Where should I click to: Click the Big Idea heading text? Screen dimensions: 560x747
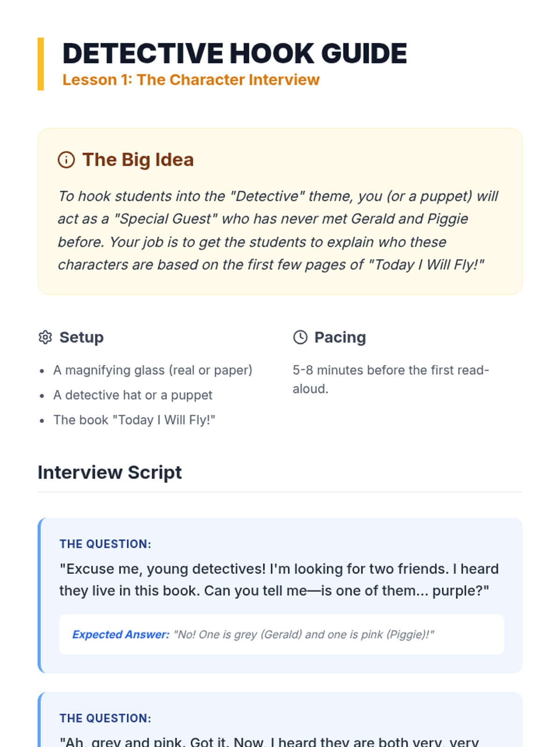[x=138, y=160]
